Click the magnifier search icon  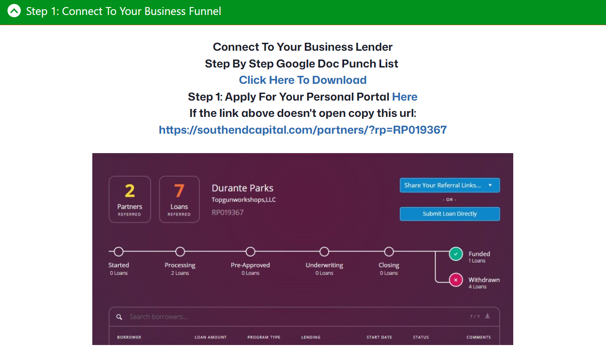coord(119,317)
